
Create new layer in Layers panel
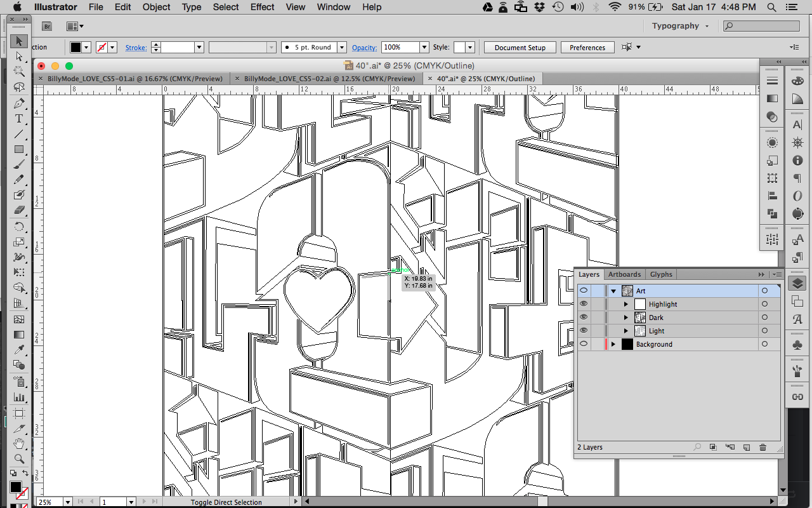coord(747,447)
